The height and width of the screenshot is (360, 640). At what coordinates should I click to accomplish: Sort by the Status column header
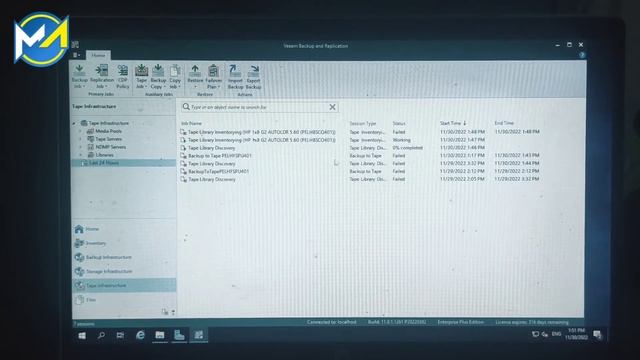pos(399,123)
